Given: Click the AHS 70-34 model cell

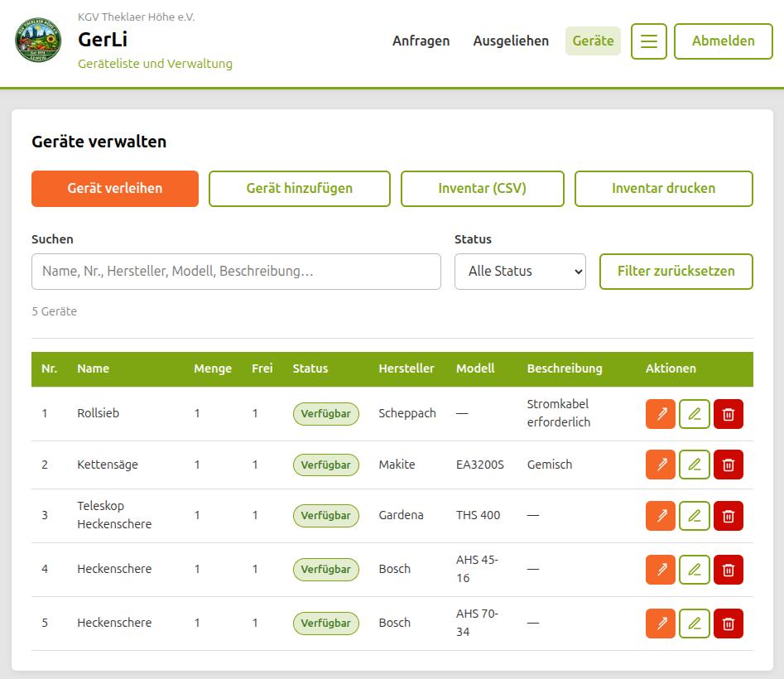Looking at the screenshot, I should (x=477, y=623).
